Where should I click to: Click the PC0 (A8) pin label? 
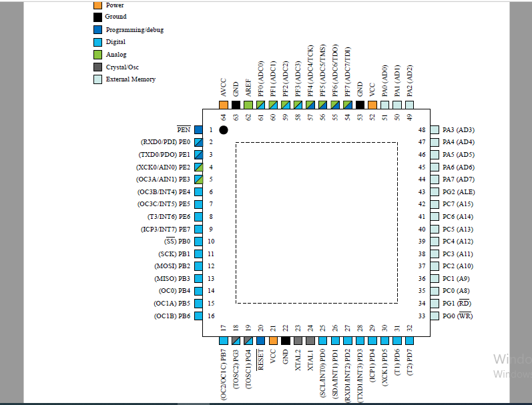(x=457, y=291)
